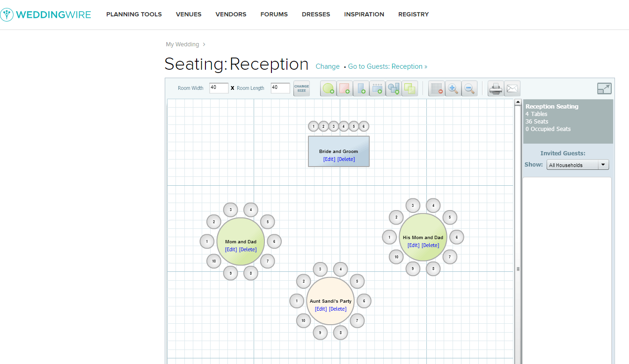Email the seating chart
This screenshot has width=629, height=364.
tap(512, 88)
